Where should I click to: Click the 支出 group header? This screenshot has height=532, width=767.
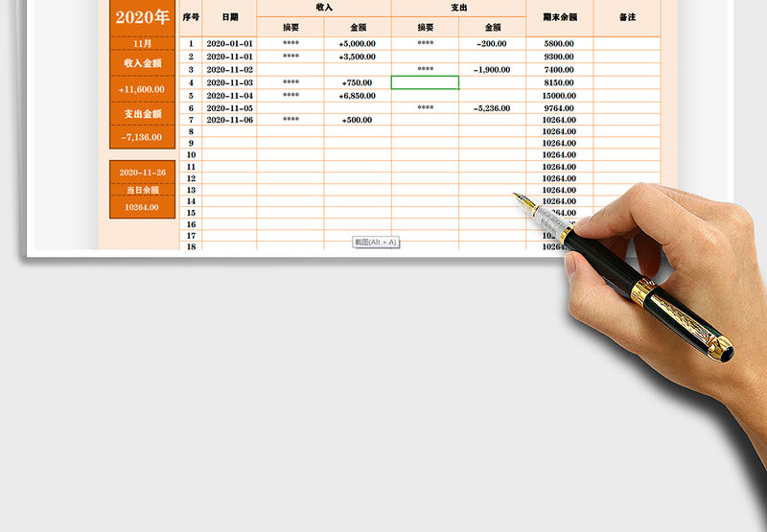458,8
